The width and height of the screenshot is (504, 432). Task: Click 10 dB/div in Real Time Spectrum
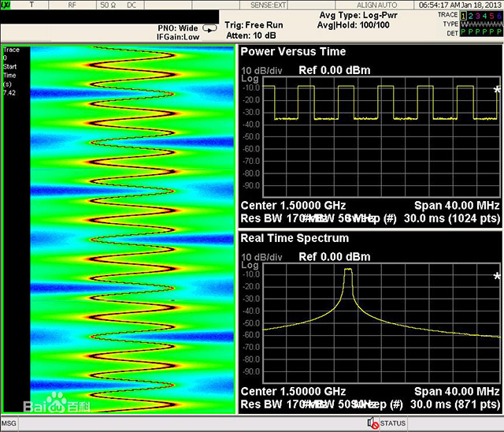pos(261,257)
